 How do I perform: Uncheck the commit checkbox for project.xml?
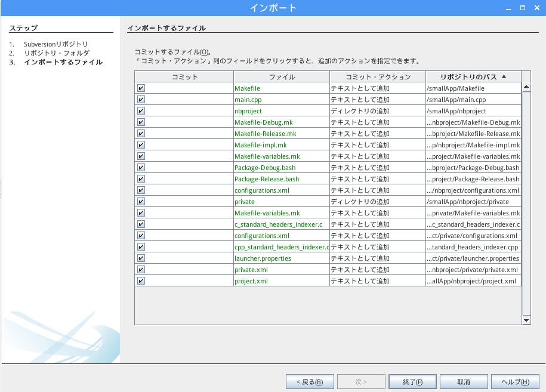[141, 281]
